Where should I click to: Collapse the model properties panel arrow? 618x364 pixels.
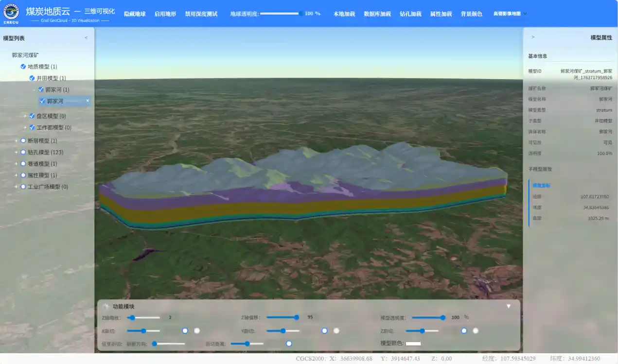(533, 37)
